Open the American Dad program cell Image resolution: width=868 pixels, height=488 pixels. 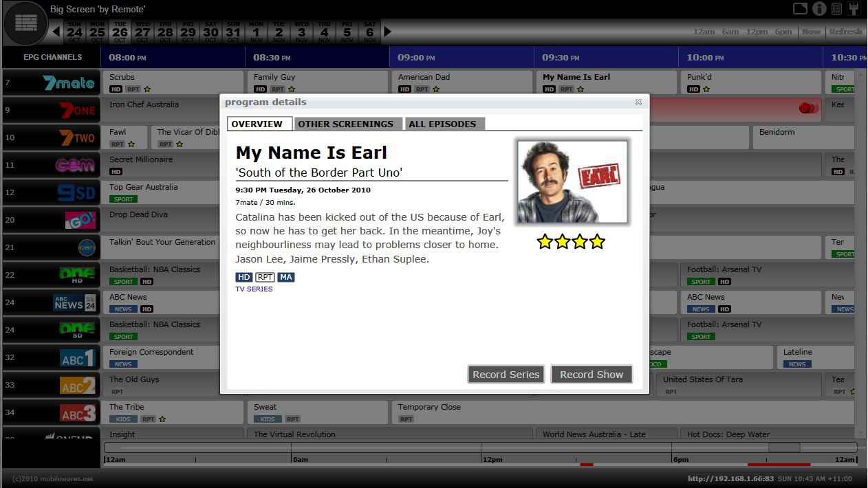(462, 82)
